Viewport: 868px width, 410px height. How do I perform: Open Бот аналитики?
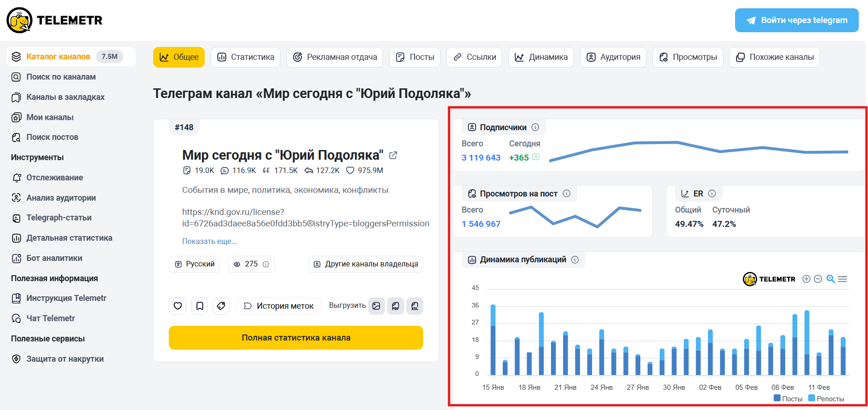pos(47,258)
